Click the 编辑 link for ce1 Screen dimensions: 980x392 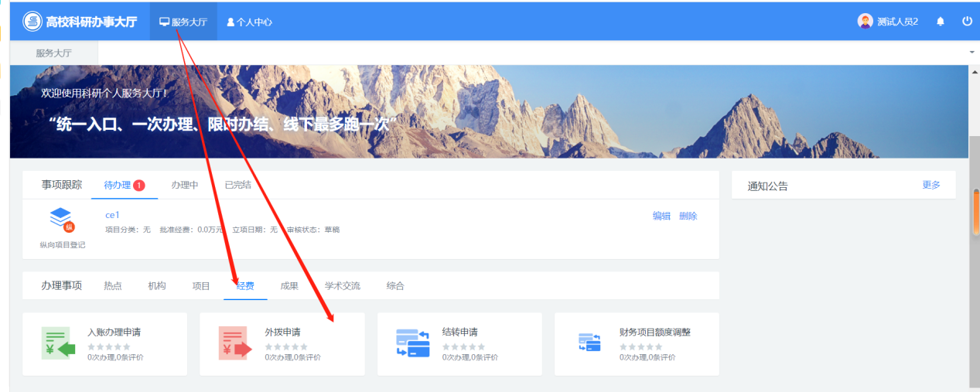(661, 216)
